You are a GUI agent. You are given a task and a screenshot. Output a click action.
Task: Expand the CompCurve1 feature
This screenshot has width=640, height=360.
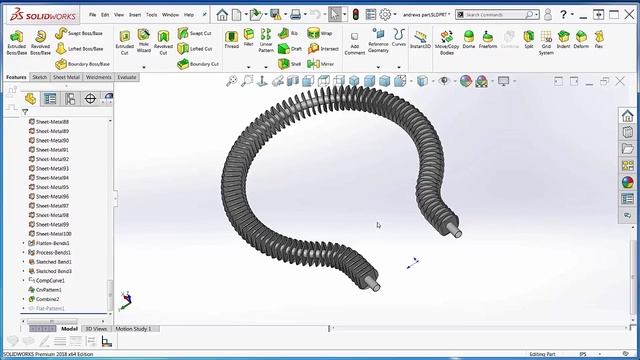(x=23, y=280)
